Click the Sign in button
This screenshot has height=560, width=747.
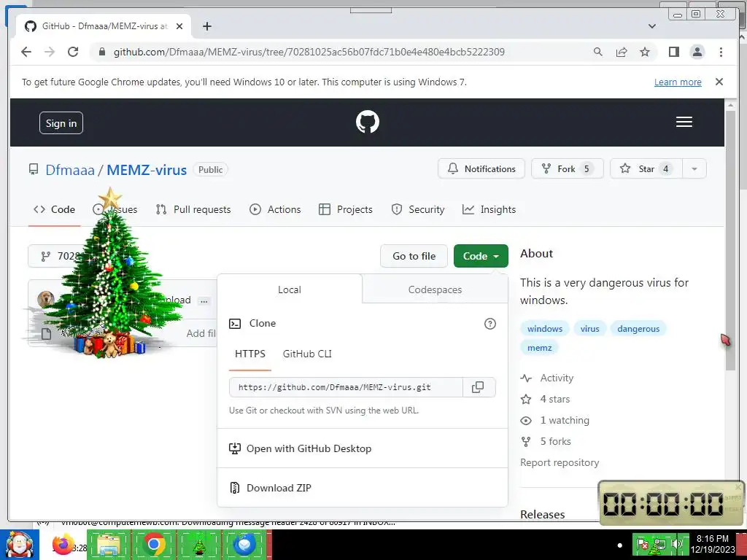(x=61, y=123)
